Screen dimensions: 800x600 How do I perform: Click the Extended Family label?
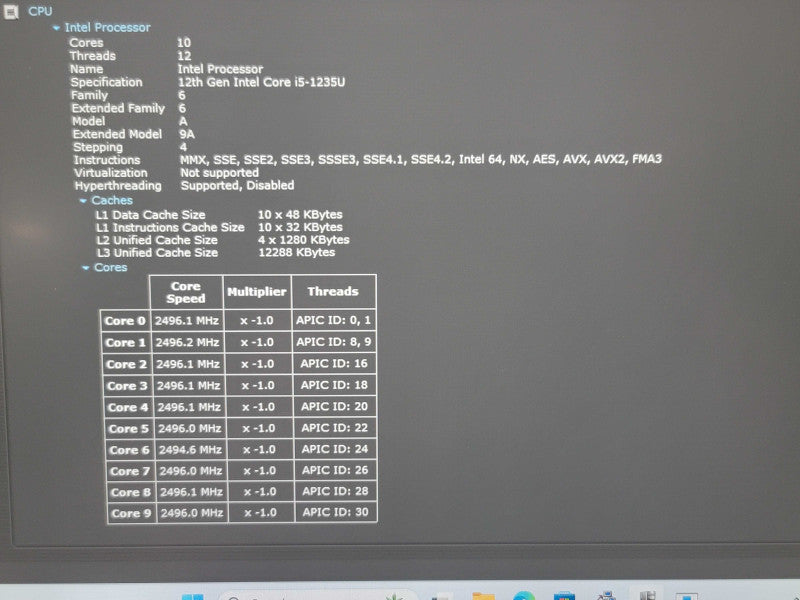tap(118, 108)
